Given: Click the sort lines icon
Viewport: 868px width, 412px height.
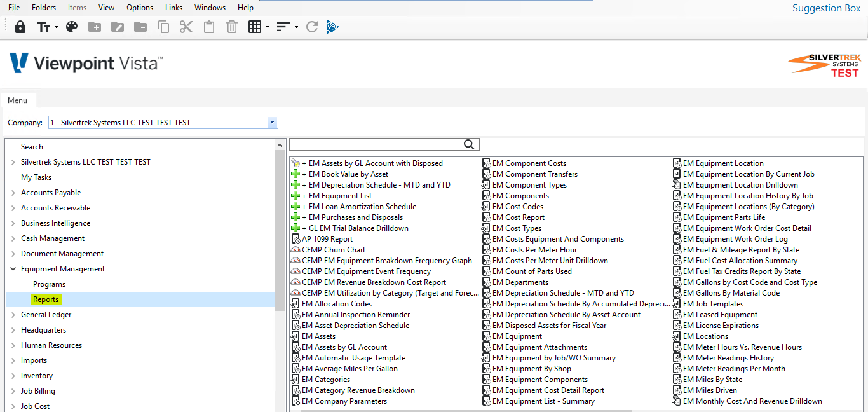Looking at the screenshot, I should (283, 27).
